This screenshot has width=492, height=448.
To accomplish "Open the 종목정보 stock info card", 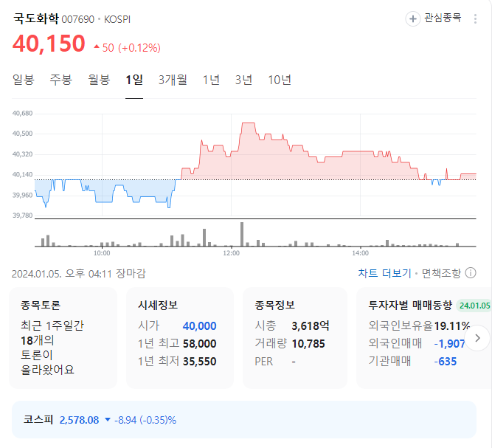I will [295, 338].
